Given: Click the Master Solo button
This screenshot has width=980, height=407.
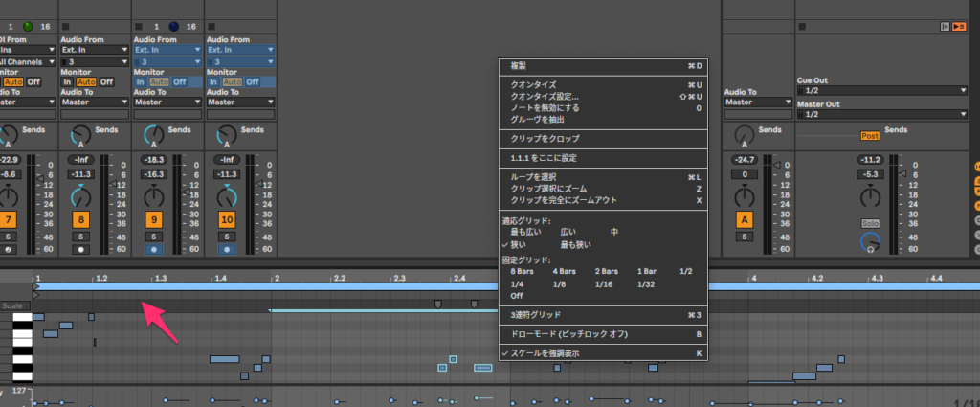Looking at the screenshot, I should 869,222.
